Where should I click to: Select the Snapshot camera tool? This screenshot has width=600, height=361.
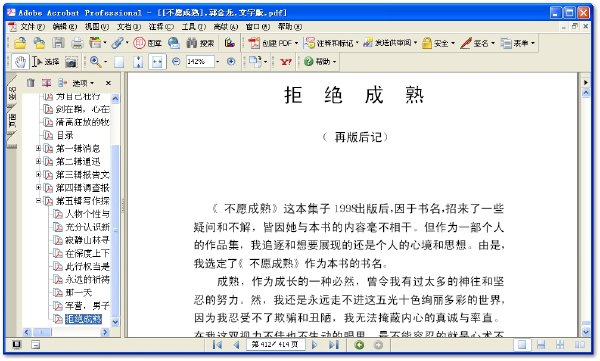coord(71,62)
